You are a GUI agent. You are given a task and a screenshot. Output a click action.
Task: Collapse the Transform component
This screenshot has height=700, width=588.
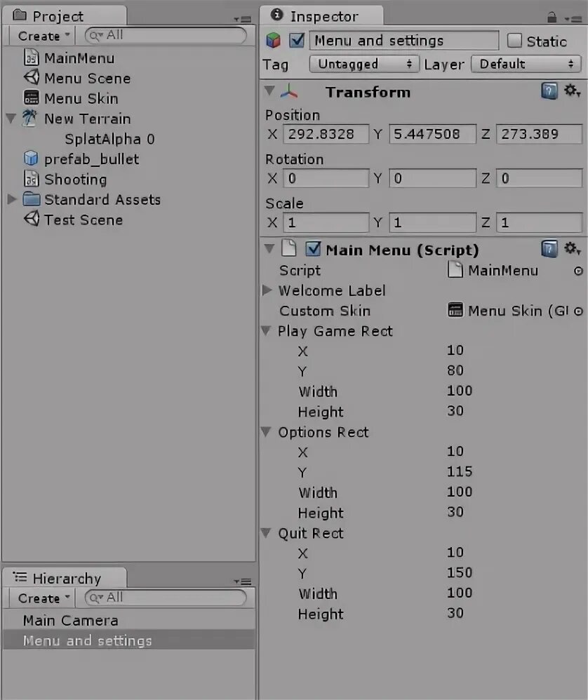[x=269, y=91]
